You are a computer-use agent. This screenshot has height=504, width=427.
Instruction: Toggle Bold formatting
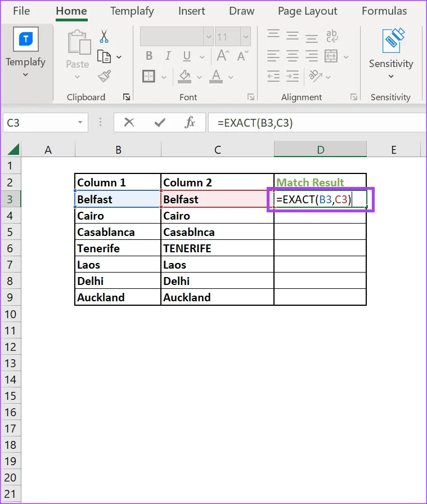point(149,56)
